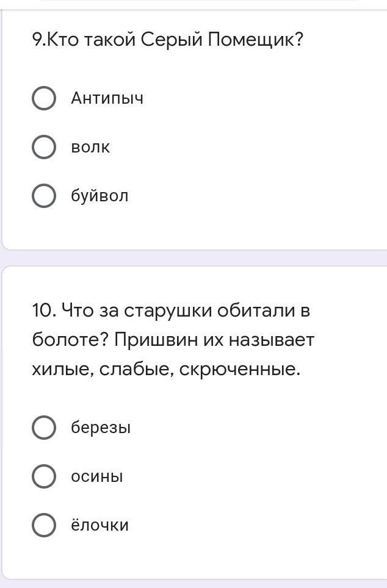Click the word Пришвин in question 10

(x=156, y=340)
